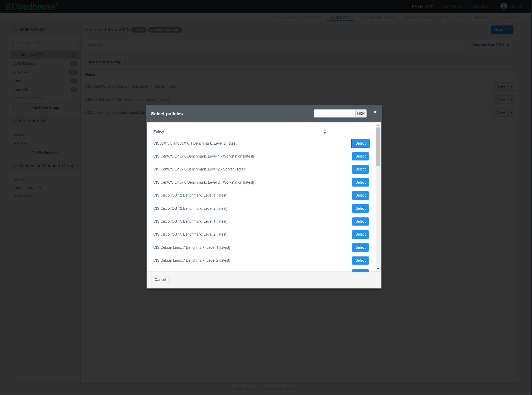Switch to the Detected tab

(x=312, y=18)
